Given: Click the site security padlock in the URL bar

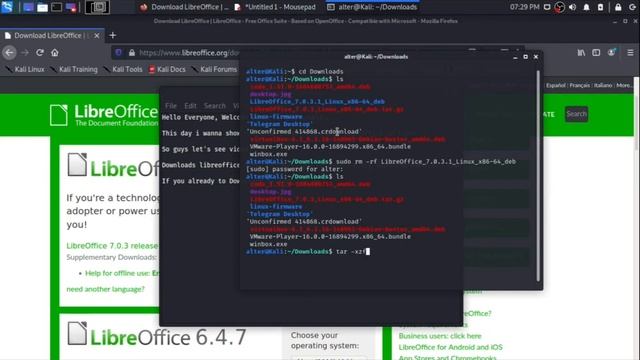Looking at the screenshot, I should tap(132, 53).
